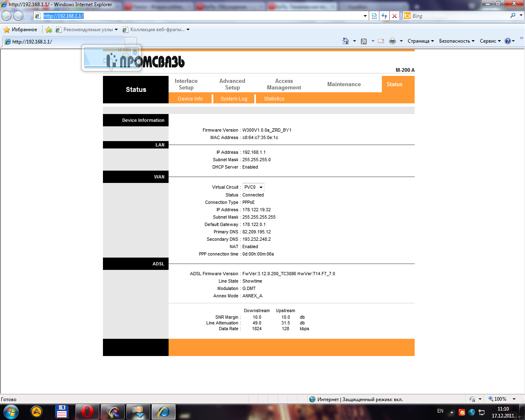Show hidden tray icons arrow
The height and width of the screenshot is (420, 525).
(x=452, y=412)
